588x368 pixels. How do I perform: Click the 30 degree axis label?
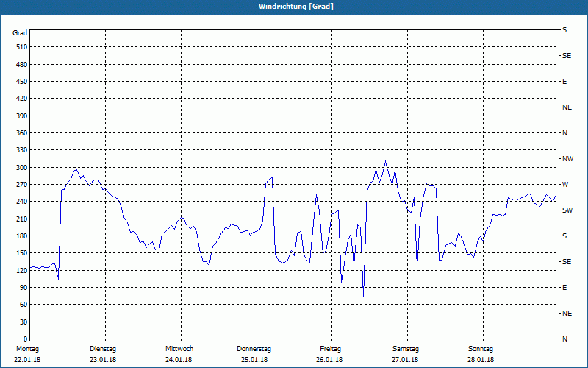[x=24, y=322]
